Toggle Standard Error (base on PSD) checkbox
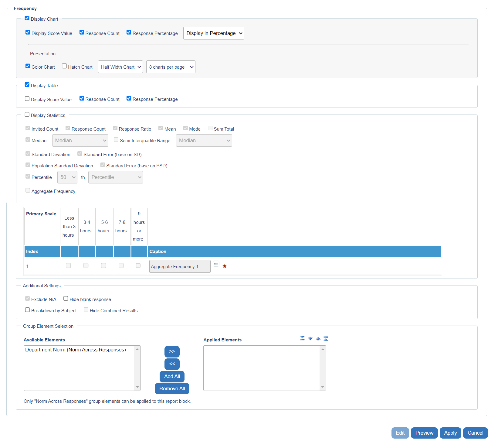Screen dimensions: 498x448 pyautogui.click(x=103, y=165)
